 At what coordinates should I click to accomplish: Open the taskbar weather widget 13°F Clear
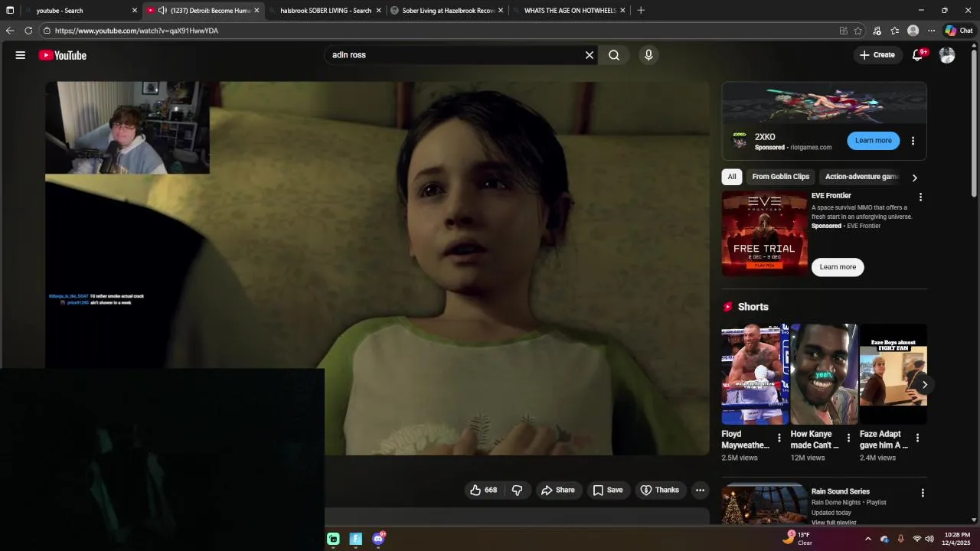click(797, 539)
